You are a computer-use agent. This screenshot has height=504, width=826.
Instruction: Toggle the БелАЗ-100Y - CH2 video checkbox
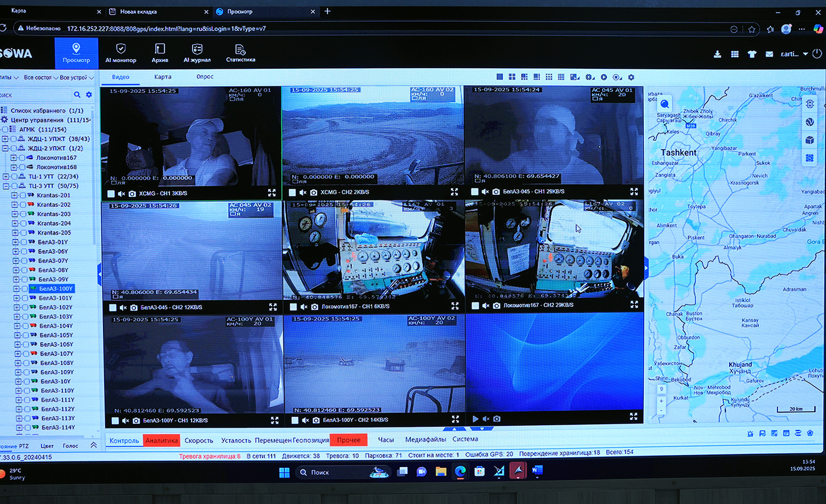pos(295,420)
